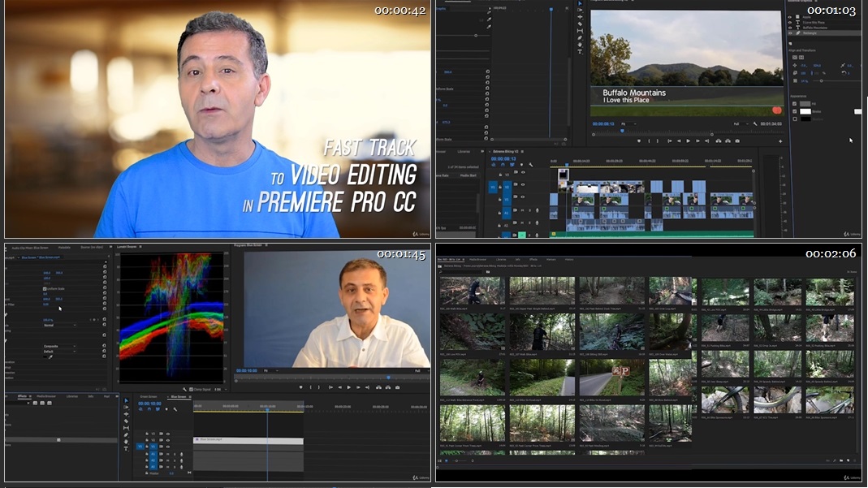
Task: Toggle the Clamp Signal checkbox
Action: point(192,390)
